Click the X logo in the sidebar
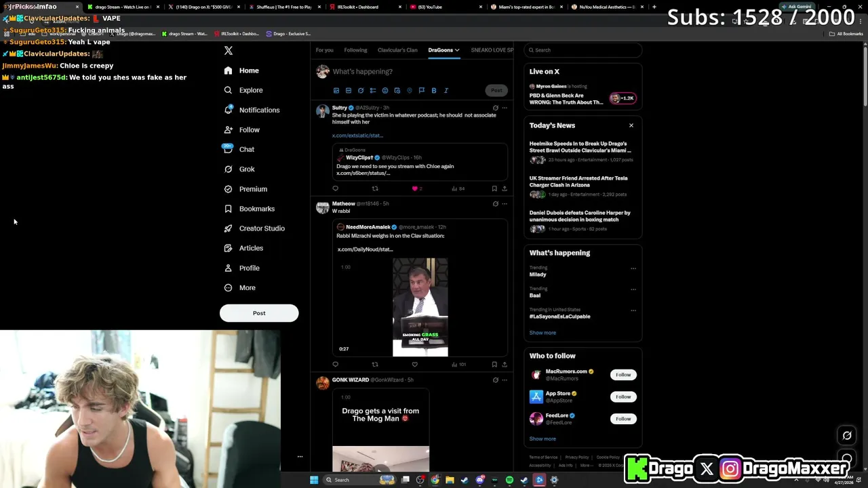Image resolution: width=868 pixels, height=488 pixels. click(229, 51)
